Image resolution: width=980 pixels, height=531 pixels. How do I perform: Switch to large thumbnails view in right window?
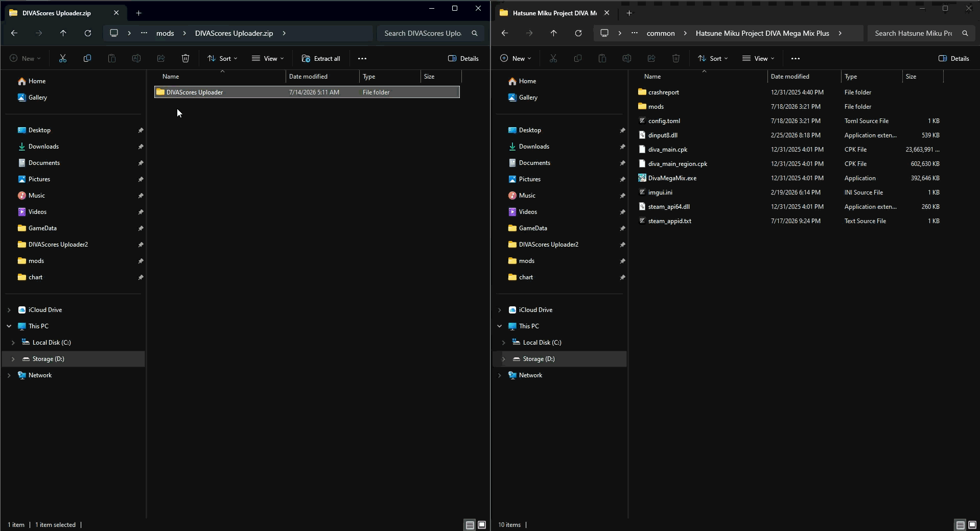(x=972, y=525)
